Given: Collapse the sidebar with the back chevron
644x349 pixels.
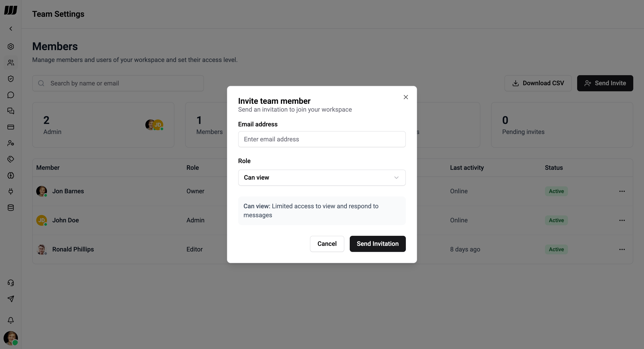Looking at the screenshot, I should pyautogui.click(x=11, y=29).
